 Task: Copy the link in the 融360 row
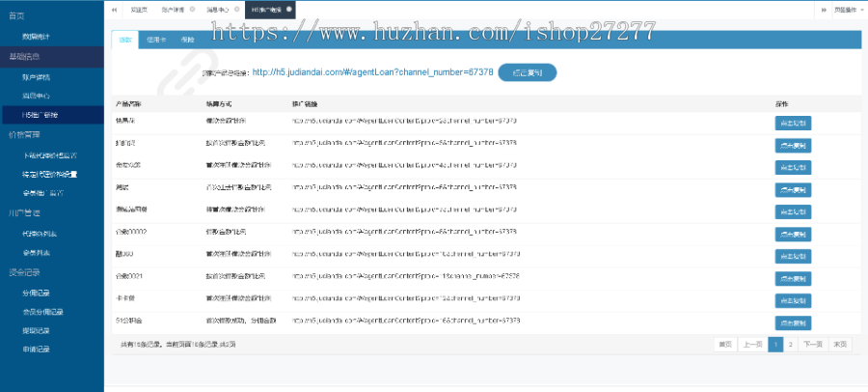tap(793, 256)
